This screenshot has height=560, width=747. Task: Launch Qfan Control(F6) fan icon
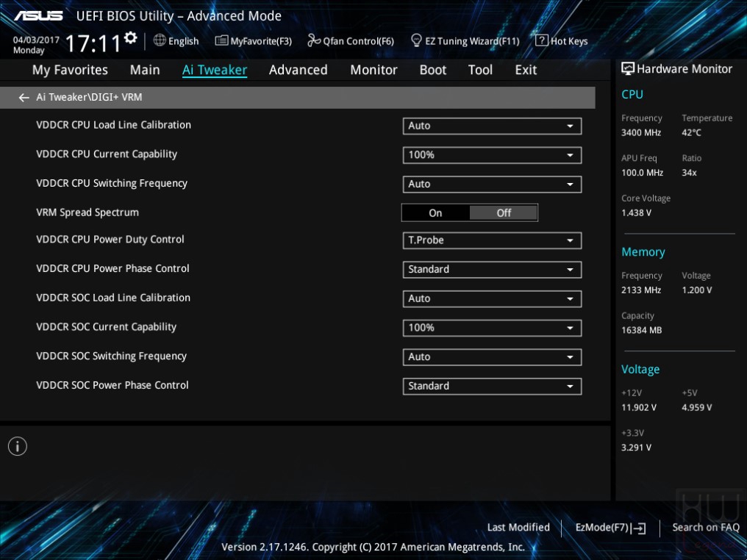tap(314, 40)
